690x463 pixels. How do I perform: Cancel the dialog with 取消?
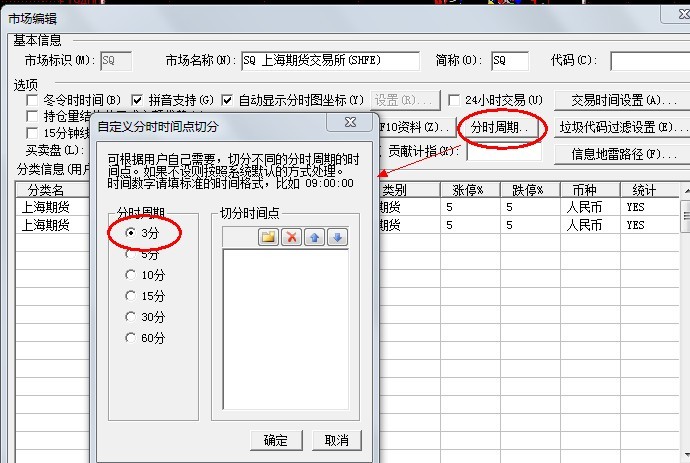tap(337, 440)
